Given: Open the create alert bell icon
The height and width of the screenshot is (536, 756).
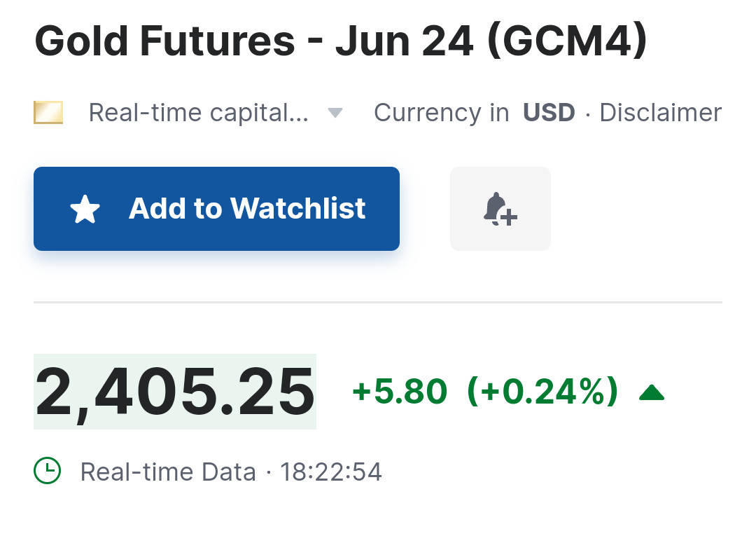Looking at the screenshot, I should [500, 209].
